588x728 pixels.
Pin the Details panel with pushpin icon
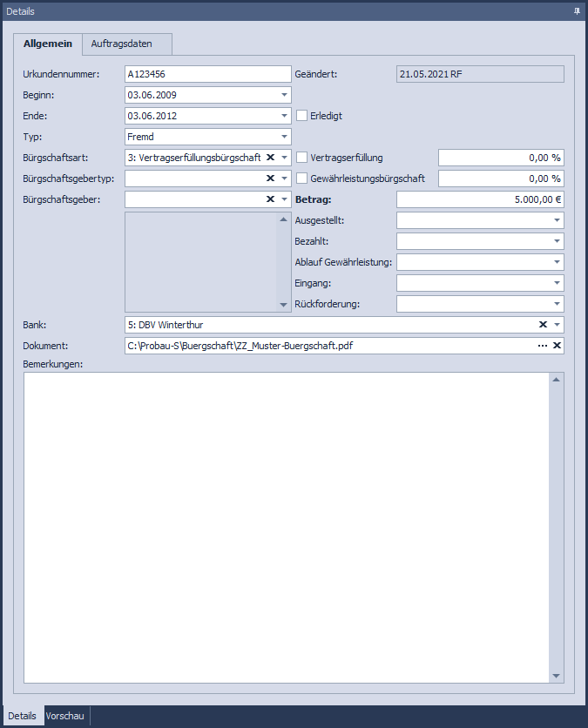tap(577, 11)
